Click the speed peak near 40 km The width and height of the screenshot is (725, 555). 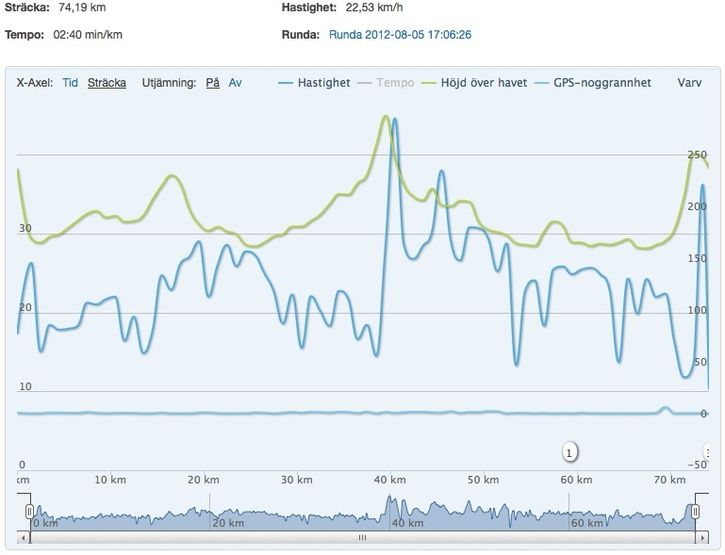point(394,120)
